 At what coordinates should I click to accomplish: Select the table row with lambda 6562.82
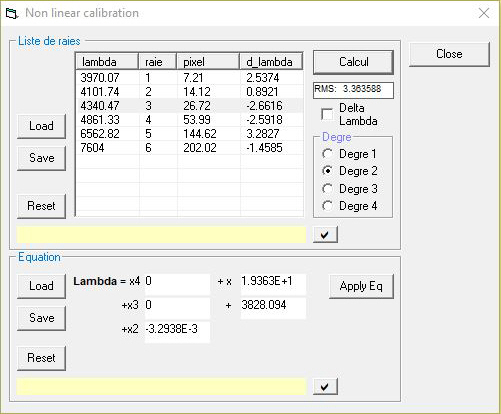click(x=190, y=134)
